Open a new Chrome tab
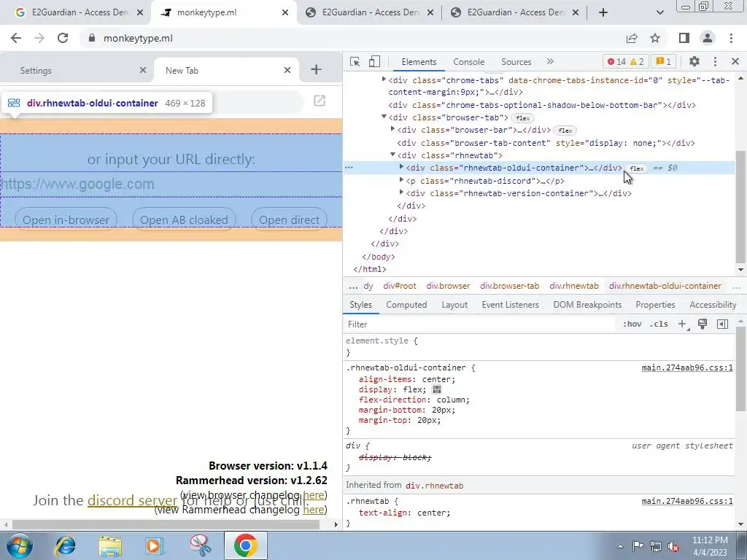The width and height of the screenshot is (747, 560). point(603,12)
